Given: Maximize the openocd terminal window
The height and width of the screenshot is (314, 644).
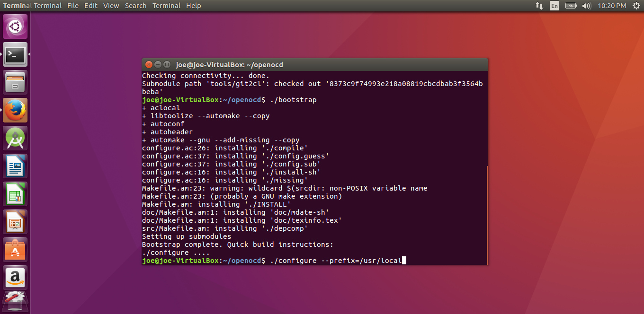Looking at the screenshot, I should [167, 64].
